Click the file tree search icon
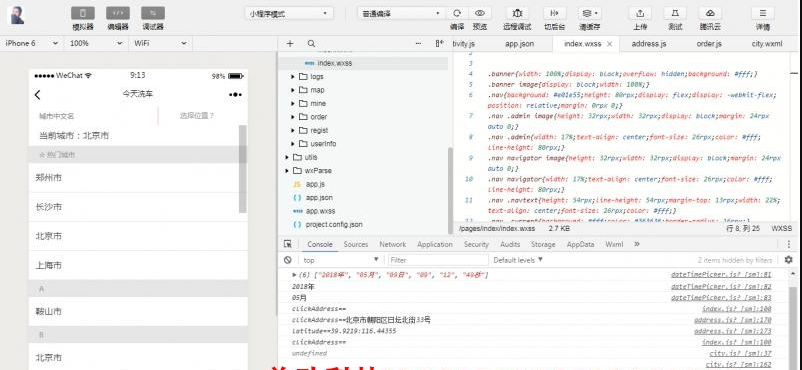The width and height of the screenshot is (802, 370). (x=311, y=44)
